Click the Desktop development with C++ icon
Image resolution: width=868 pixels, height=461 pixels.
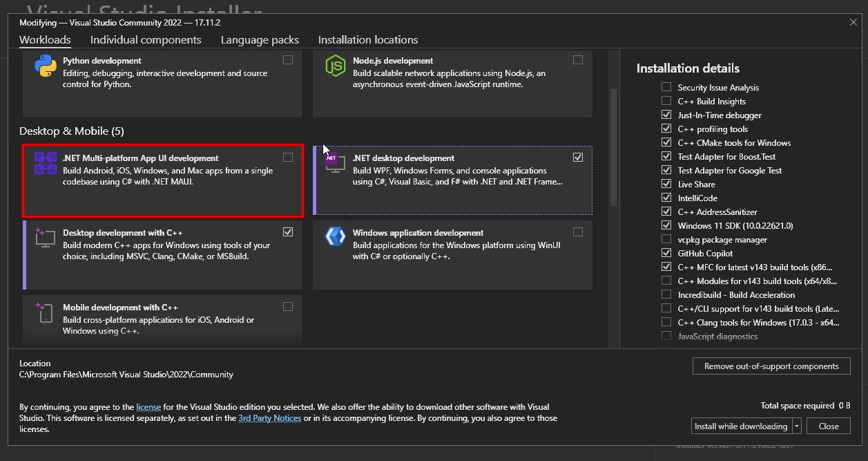click(x=46, y=238)
